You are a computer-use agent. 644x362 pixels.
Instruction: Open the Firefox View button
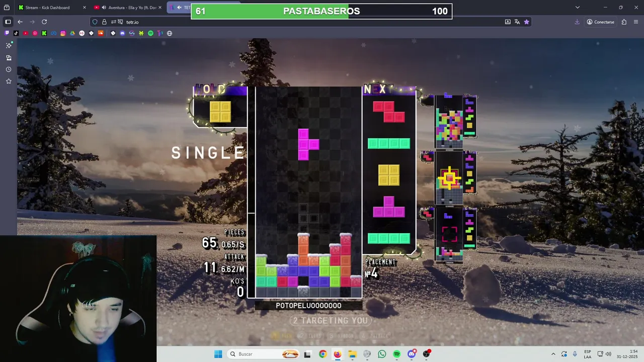7,8
